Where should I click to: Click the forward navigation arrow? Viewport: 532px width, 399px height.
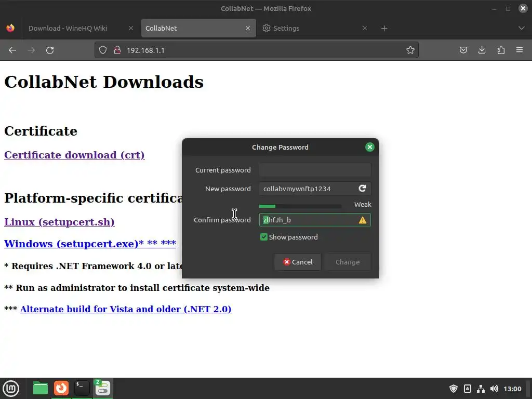coord(31,50)
